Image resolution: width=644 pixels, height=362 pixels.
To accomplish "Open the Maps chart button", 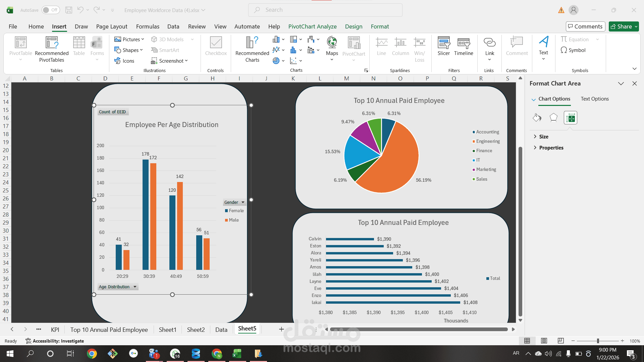I will pos(332,49).
